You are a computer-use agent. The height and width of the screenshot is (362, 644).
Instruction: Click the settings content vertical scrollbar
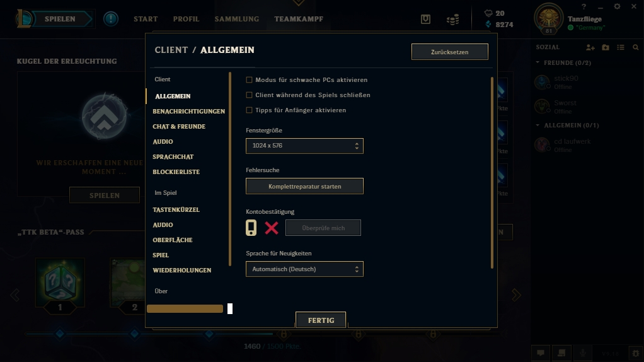[492, 173]
